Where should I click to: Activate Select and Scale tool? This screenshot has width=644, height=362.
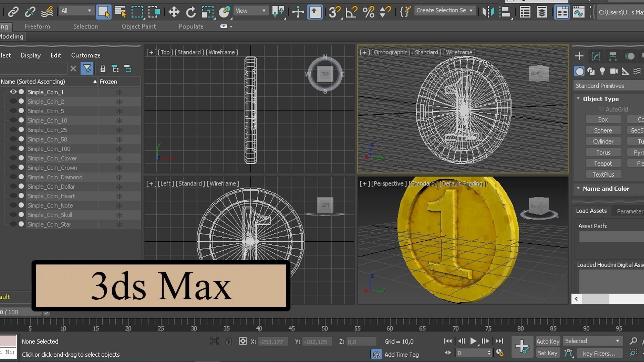click(208, 12)
